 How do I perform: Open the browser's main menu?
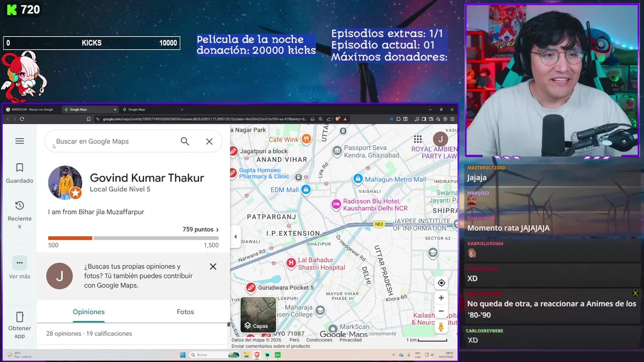click(x=453, y=119)
